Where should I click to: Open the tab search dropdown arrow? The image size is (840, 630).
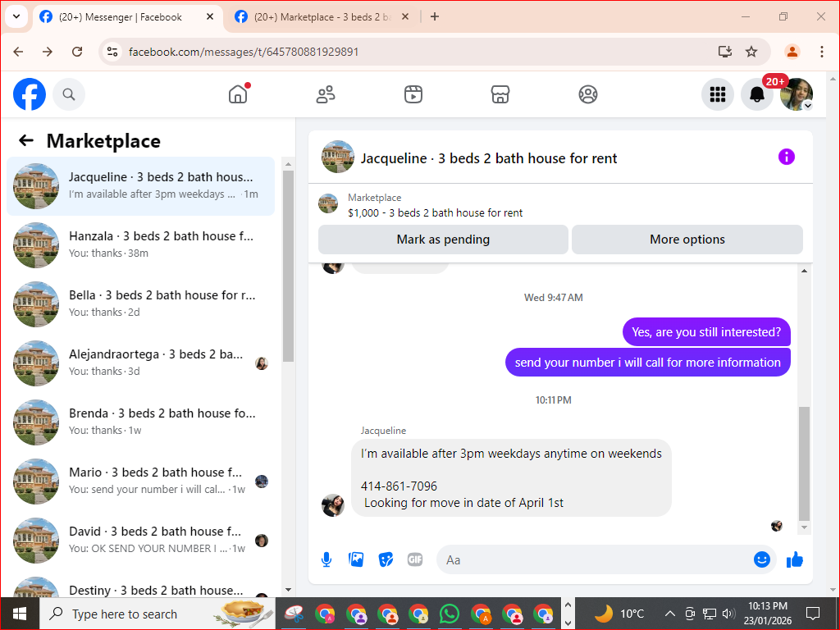[16, 16]
